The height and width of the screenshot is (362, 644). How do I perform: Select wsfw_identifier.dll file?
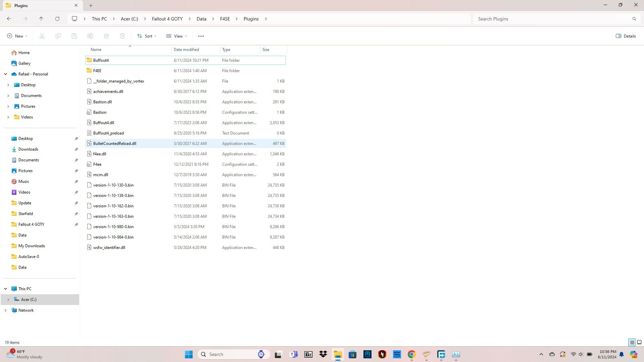(x=186, y=248)
